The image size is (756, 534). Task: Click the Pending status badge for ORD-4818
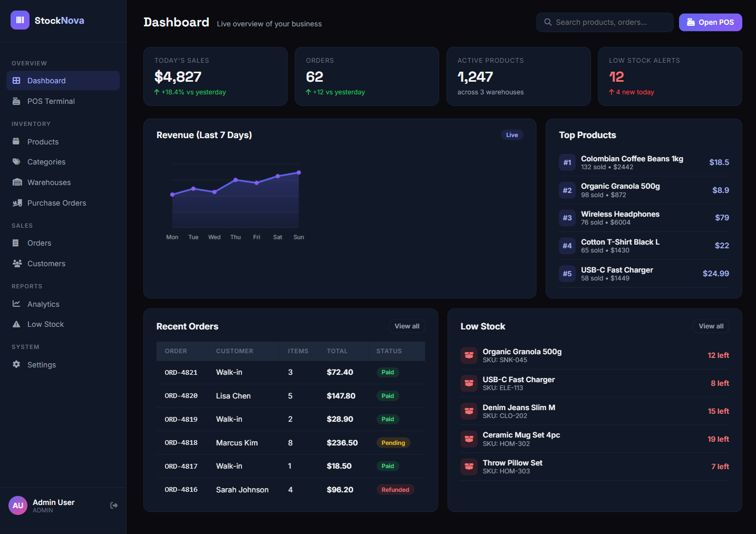393,443
